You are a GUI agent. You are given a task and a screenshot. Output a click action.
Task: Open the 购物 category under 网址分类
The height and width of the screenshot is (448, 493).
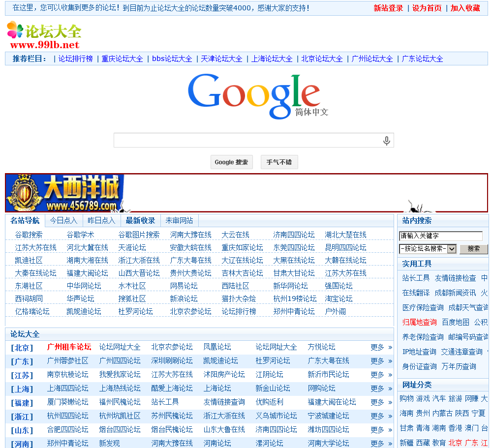point(406,399)
